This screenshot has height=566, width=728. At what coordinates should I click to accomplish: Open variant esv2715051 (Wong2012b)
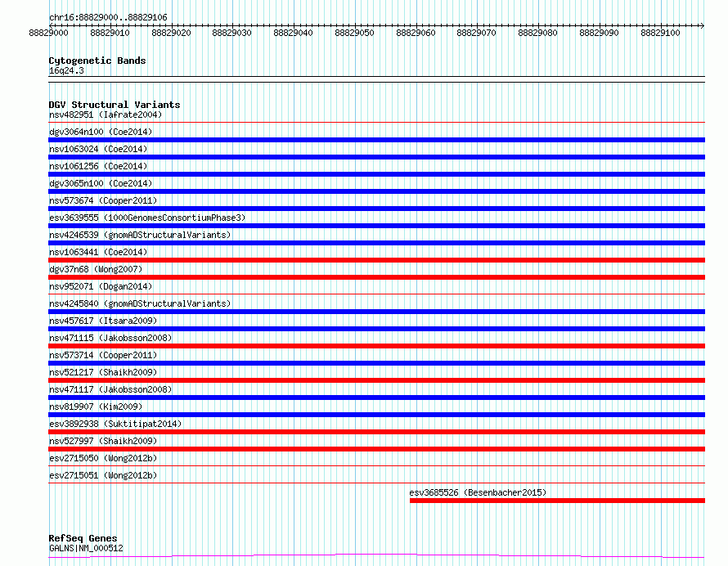click(103, 475)
